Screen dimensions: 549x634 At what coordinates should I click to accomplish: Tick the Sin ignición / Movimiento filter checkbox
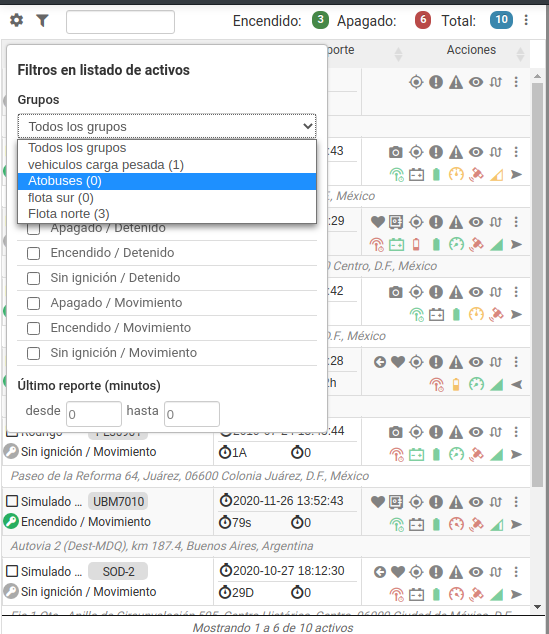pos(33,353)
